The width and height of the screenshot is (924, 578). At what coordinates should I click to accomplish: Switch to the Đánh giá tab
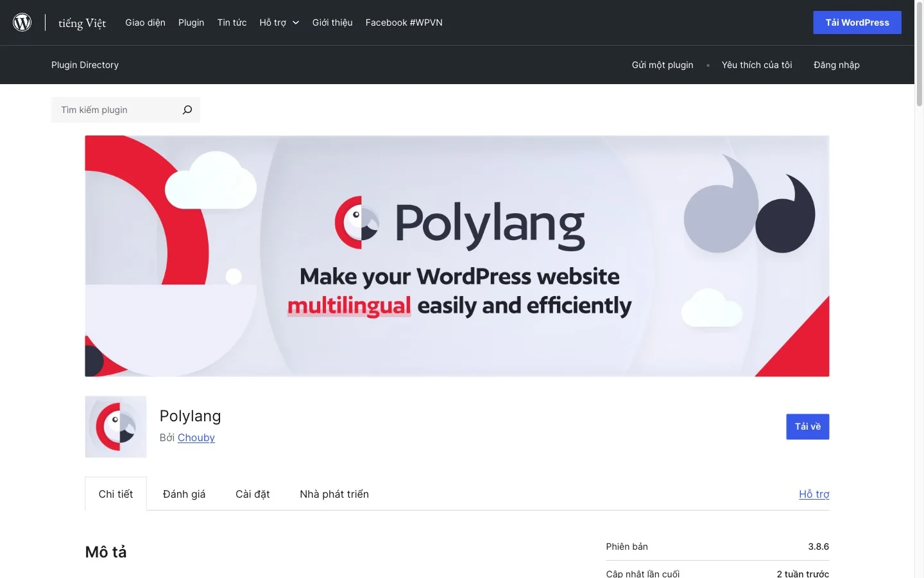(184, 494)
